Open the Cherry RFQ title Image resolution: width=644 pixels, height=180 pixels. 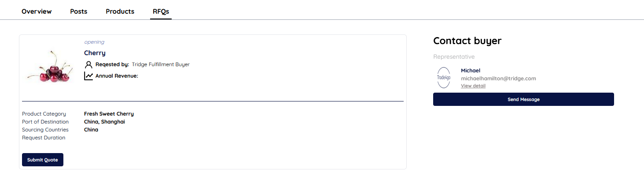tap(95, 53)
